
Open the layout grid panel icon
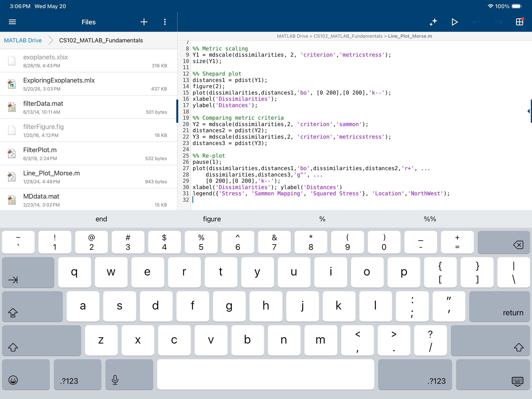[520, 22]
